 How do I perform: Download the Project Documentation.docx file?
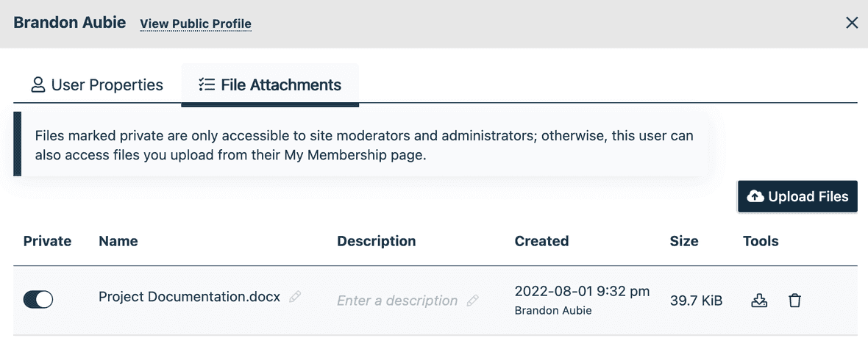(x=759, y=301)
